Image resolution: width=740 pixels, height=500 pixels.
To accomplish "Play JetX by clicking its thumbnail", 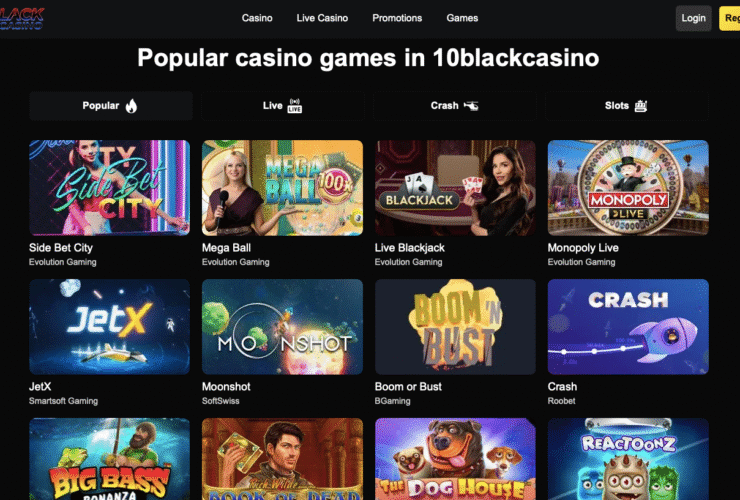I will [x=109, y=326].
